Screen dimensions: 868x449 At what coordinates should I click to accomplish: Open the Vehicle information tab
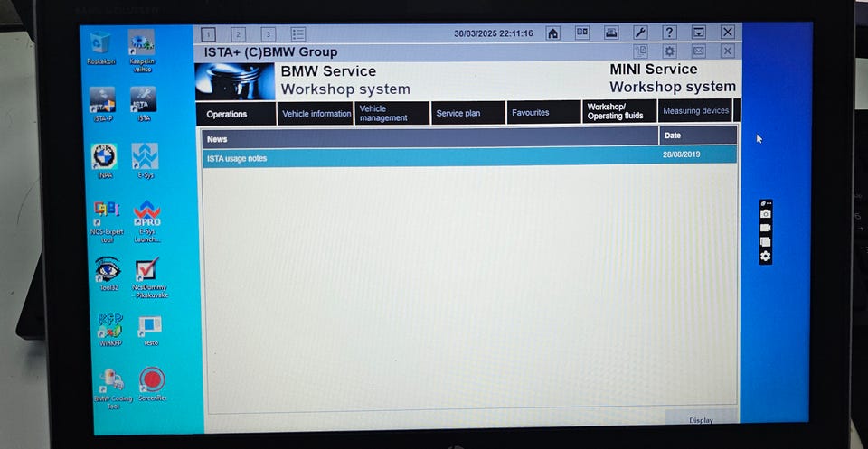(316, 113)
